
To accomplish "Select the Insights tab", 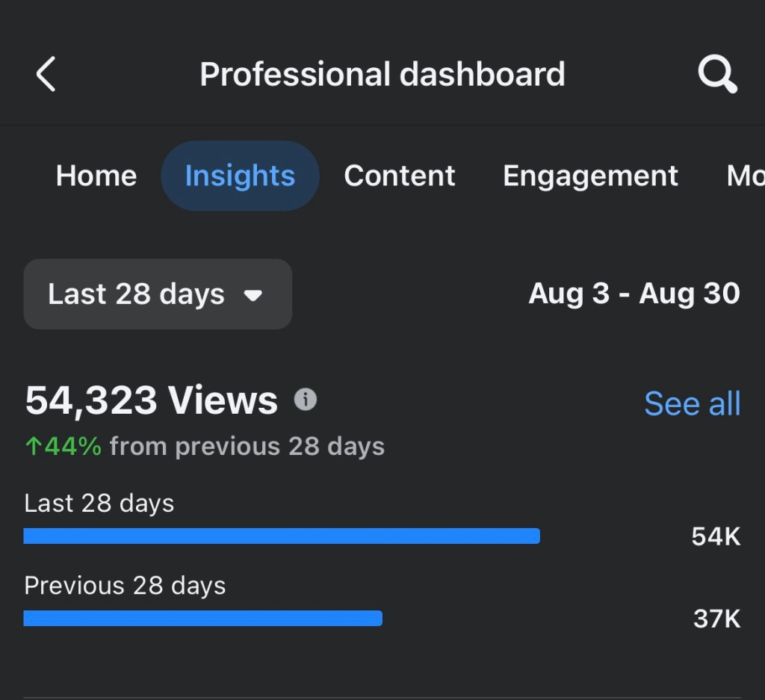I will [240, 176].
